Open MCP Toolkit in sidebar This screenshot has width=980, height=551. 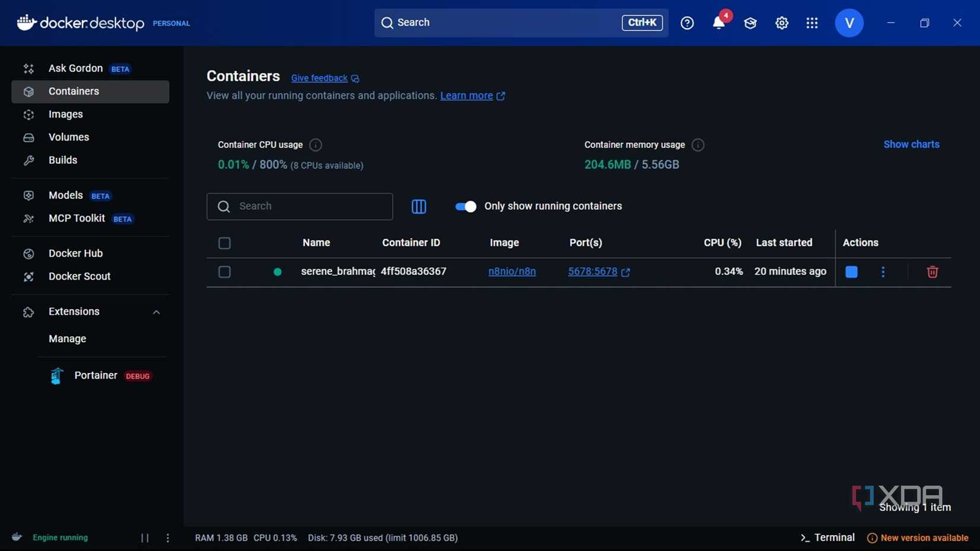pyautogui.click(x=90, y=218)
